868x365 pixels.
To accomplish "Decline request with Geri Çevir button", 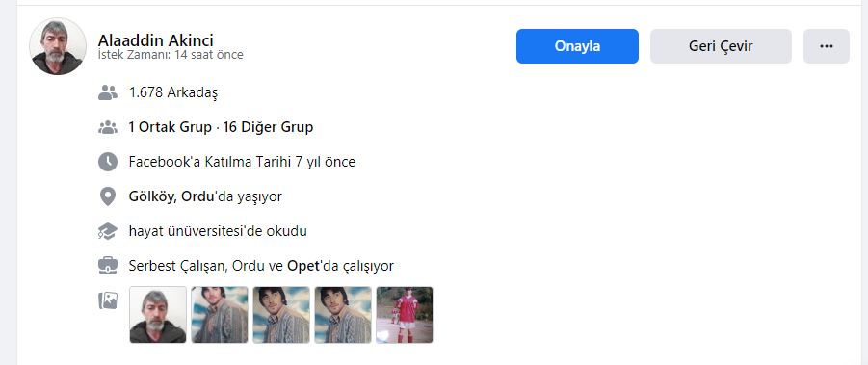I will (x=721, y=46).
